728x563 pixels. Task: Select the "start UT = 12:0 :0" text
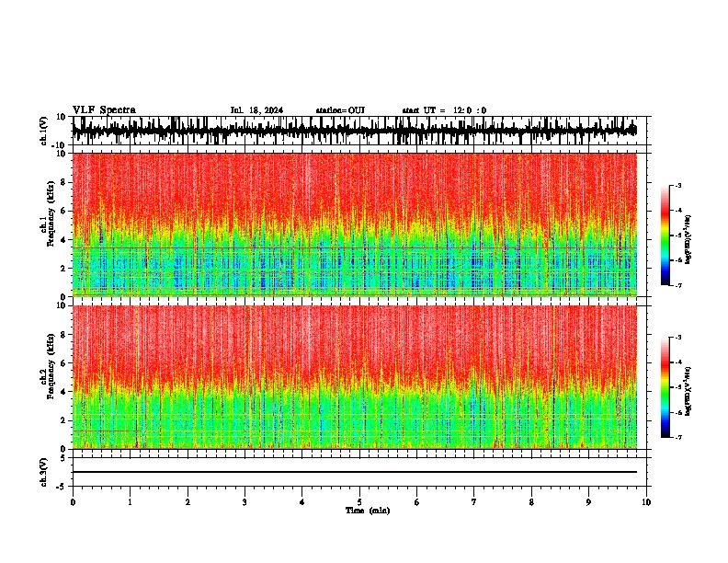(x=444, y=110)
